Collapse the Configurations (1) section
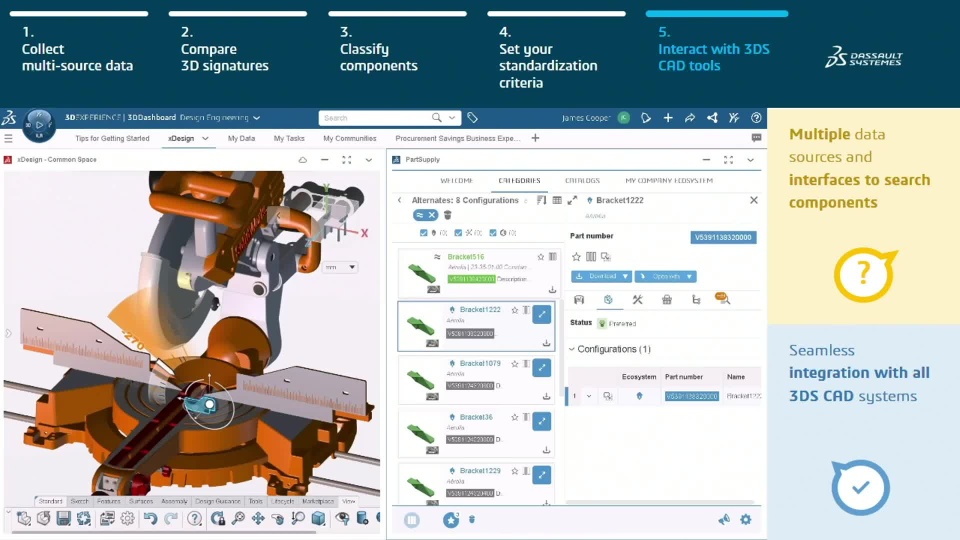 (572, 349)
